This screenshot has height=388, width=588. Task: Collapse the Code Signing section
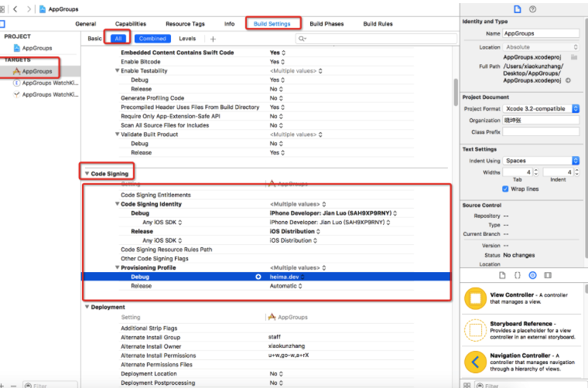click(87, 174)
